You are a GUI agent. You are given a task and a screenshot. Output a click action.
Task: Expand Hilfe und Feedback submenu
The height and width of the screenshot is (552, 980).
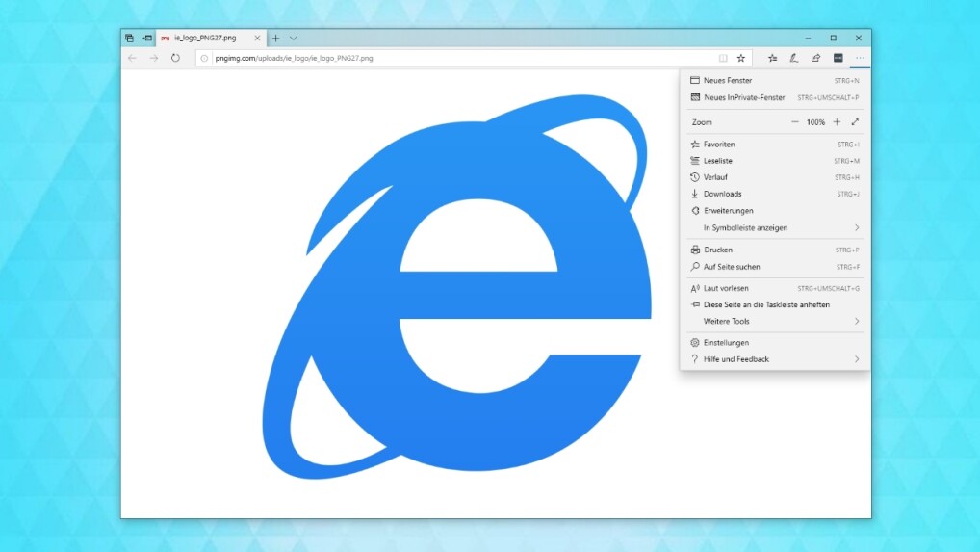pos(775,358)
